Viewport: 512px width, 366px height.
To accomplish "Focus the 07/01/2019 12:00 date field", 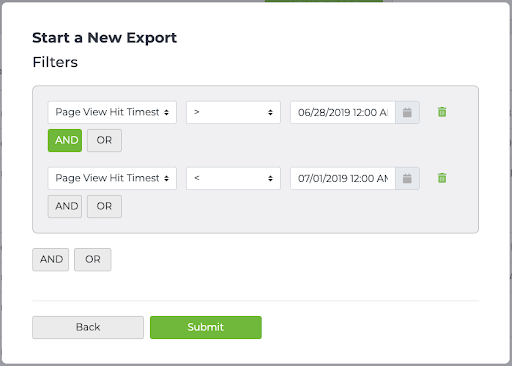I will pos(343,178).
